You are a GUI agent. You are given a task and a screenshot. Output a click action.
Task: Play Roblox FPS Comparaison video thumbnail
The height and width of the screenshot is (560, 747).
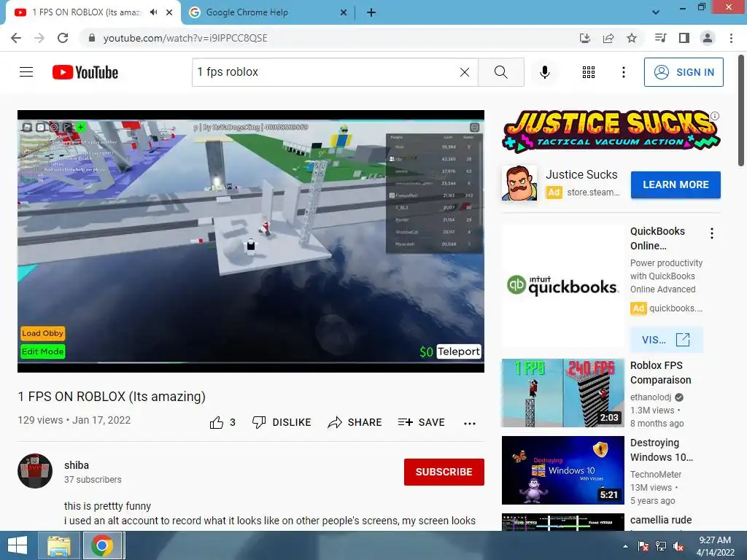pyautogui.click(x=562, y=393)
